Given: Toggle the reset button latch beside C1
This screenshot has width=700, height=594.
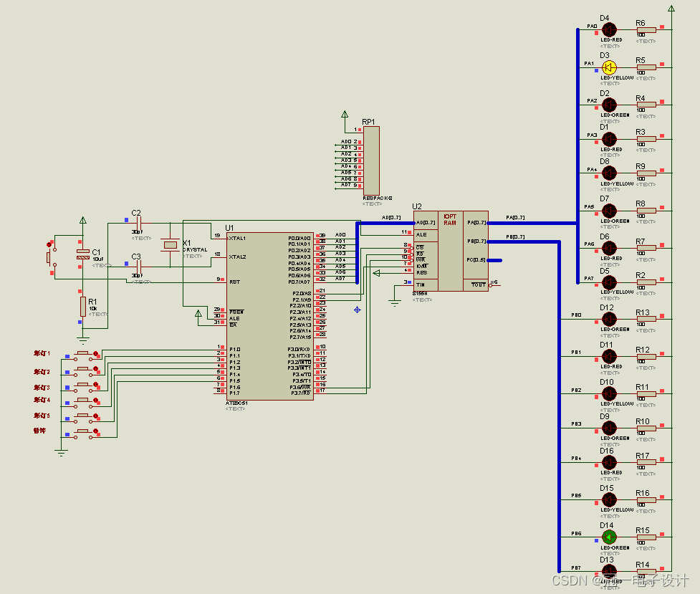Looking at the screenshot, I should (x=49, y=244).
